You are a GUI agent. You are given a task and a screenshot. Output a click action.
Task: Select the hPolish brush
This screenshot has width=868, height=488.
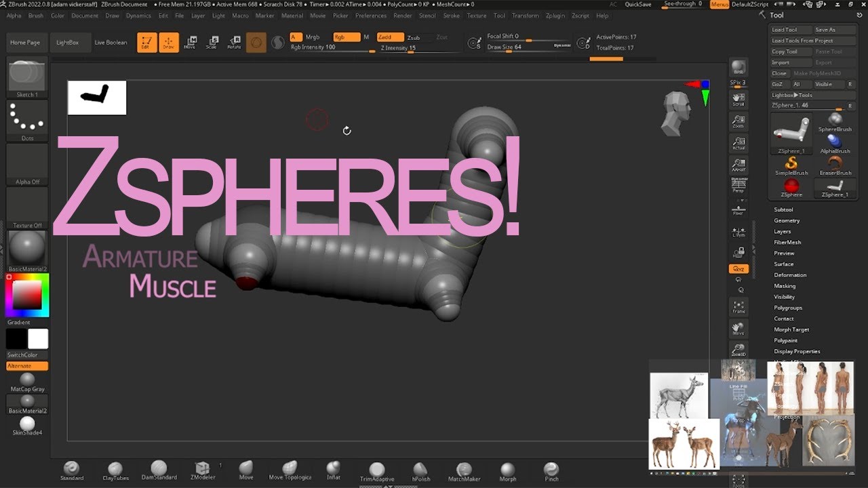(x=420, y=471)
